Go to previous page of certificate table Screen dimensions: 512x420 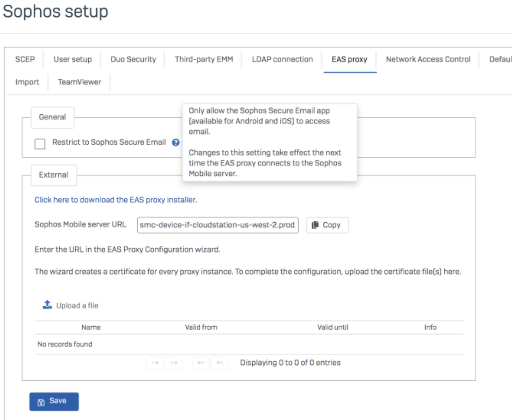click(173, 363)
